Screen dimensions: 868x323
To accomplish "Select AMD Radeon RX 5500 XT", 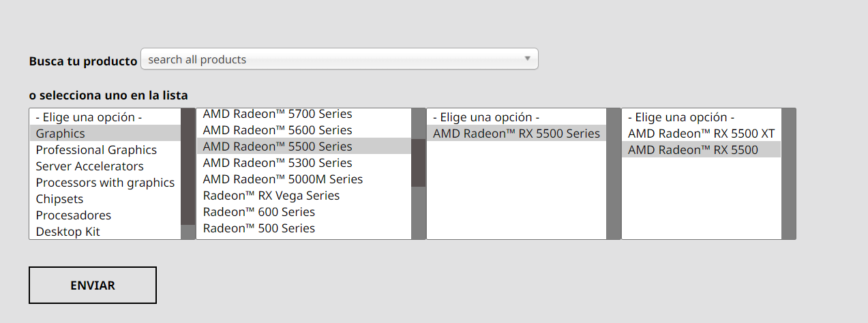I will click(x=701, y=134).
